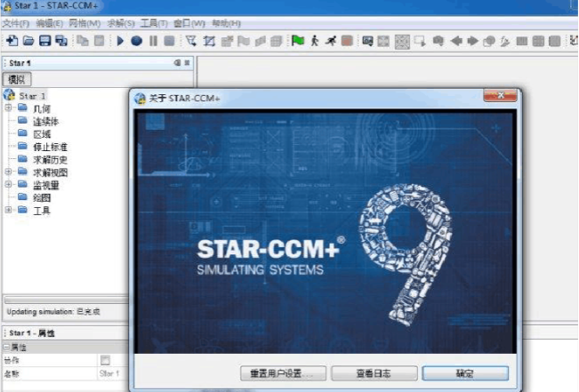Select the 监视量 folder label
Screen dimensions: 579x392
(x=46, y=185)
